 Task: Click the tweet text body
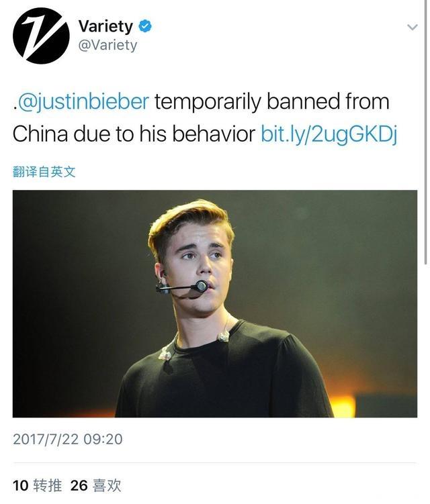click(205, 117)
